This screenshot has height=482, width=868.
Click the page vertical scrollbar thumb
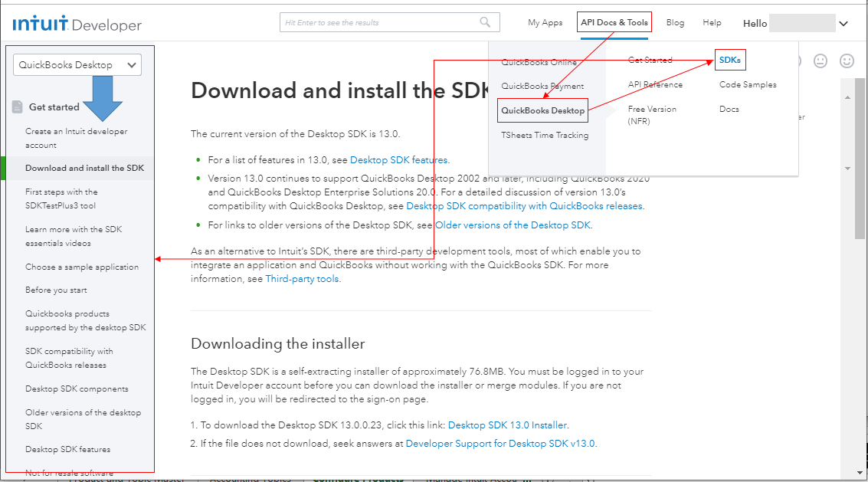tap(860, 158)
